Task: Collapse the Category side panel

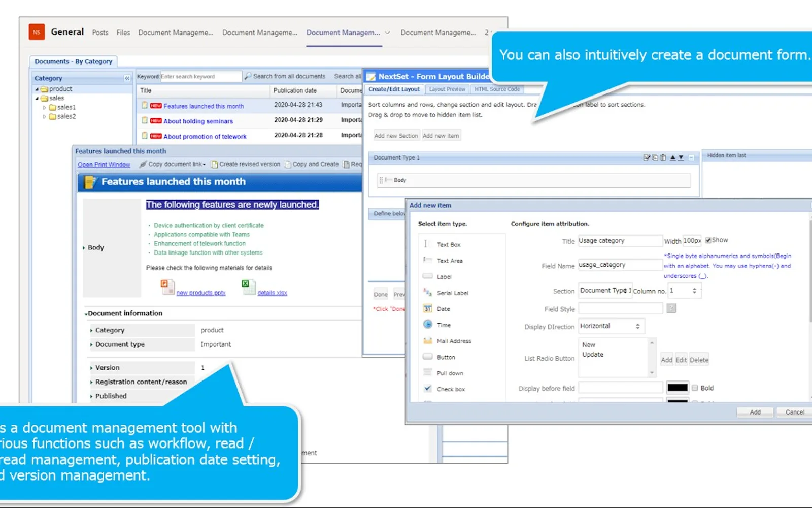Action: click(127, 78)
